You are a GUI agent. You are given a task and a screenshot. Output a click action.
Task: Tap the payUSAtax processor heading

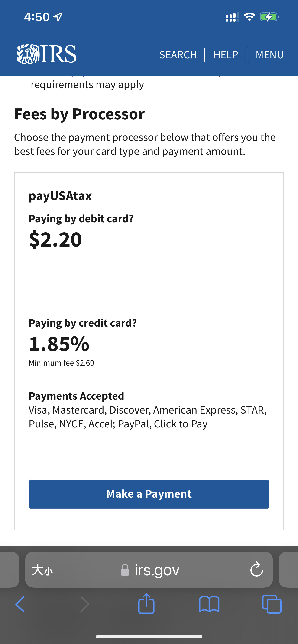point(60,196)
